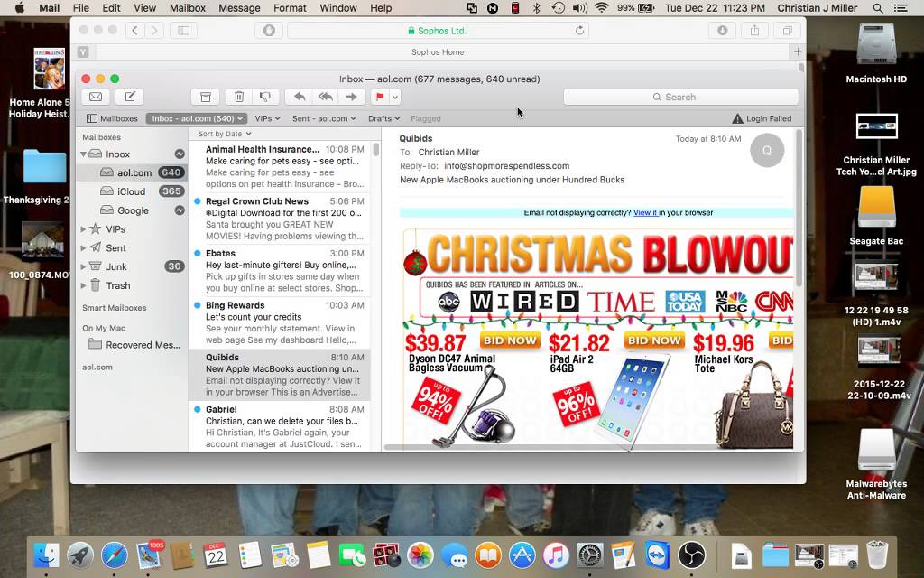
Task: Open the flag color dropdown arrow
Action: 395,97
